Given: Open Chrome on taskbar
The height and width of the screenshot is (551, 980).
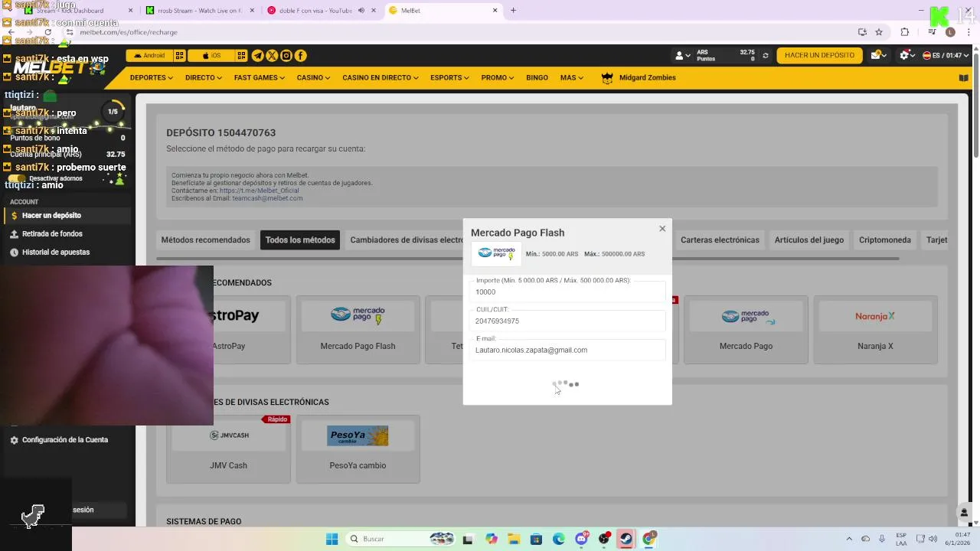Looking at the screenshot, I should point(649,539).
